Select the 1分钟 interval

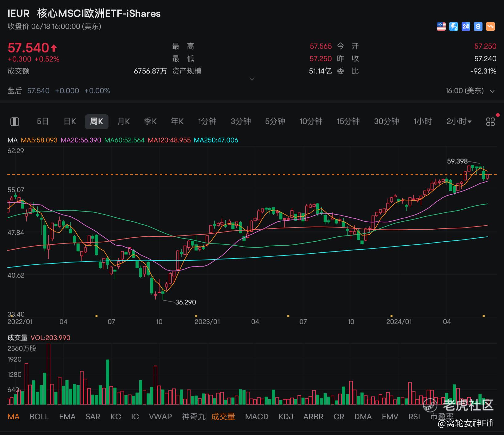[x=207, y=121]
